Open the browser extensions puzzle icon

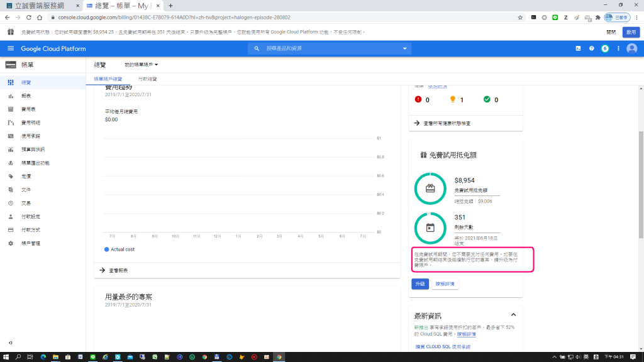(x=598, y=17)
